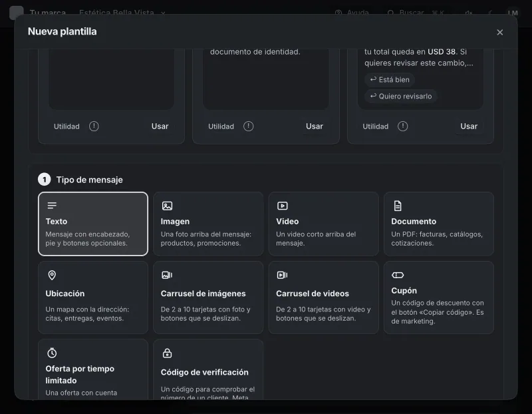Viewport: 532px width, 414px height.
Task: Click the Tu marca logo
Action: point(16,13)
